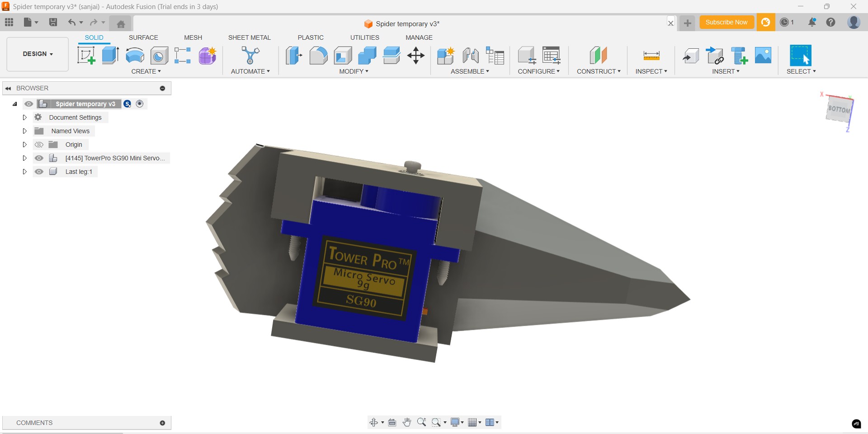Hide the Last leg:1 component

[x=39, y=172]
